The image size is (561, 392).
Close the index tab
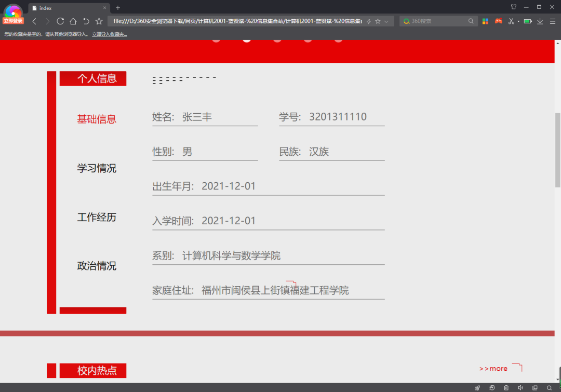coord(104,8)
